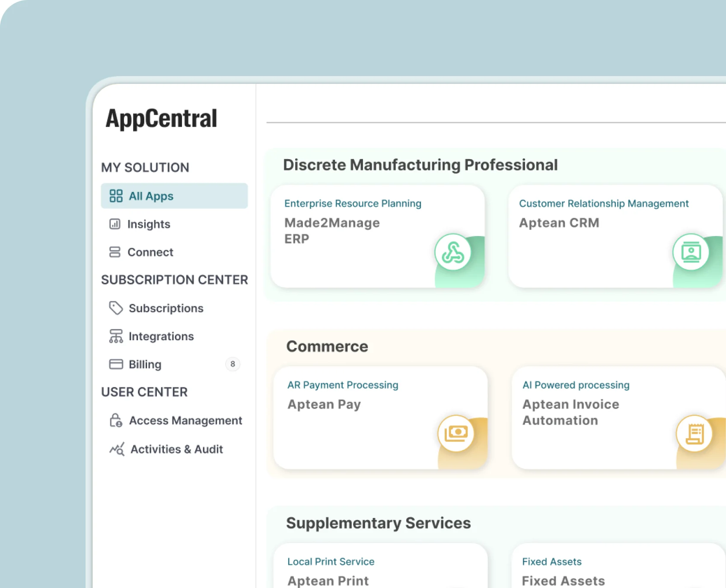Viewport: 726px width, 588px height.
Task: Click the All Apps grid icon
Action: pyautogui.click(x=116, y=196)
